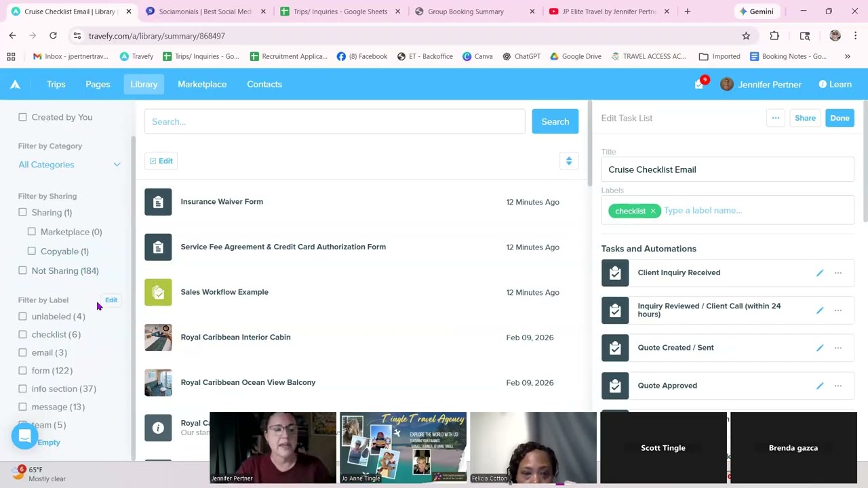Open the Marketplace nav item
The height and width of the screenshot is (488, 868).
[202, 84]
